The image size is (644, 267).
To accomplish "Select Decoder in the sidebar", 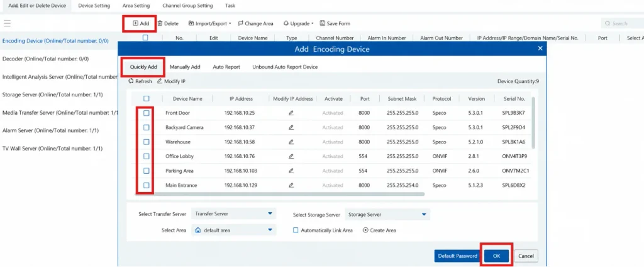I will pyautogui.click(x=45, y=59).
